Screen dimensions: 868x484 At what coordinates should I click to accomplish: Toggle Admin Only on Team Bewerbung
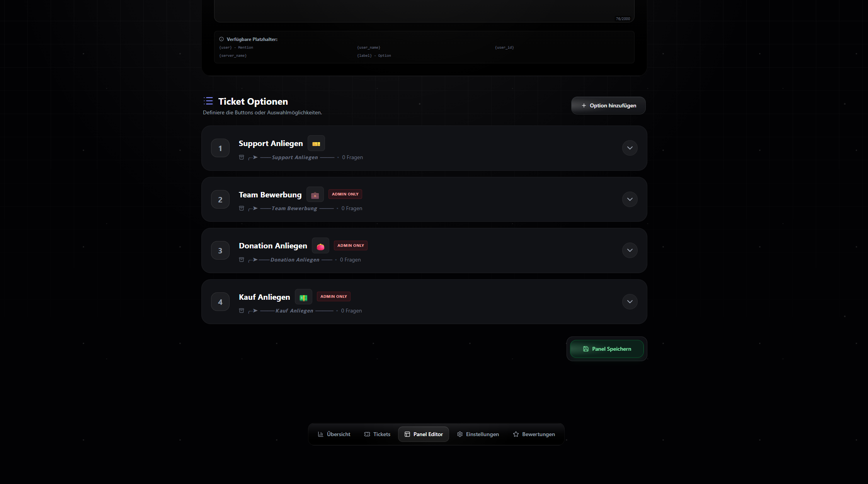345,194
